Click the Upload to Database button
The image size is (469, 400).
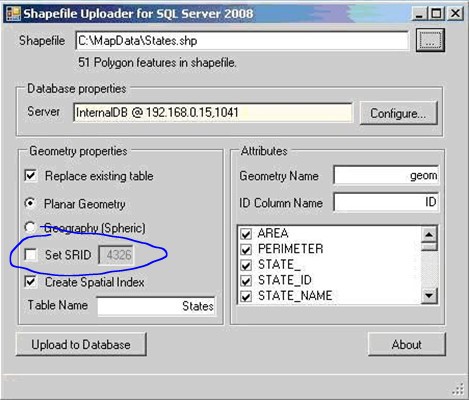coord(81,344)
